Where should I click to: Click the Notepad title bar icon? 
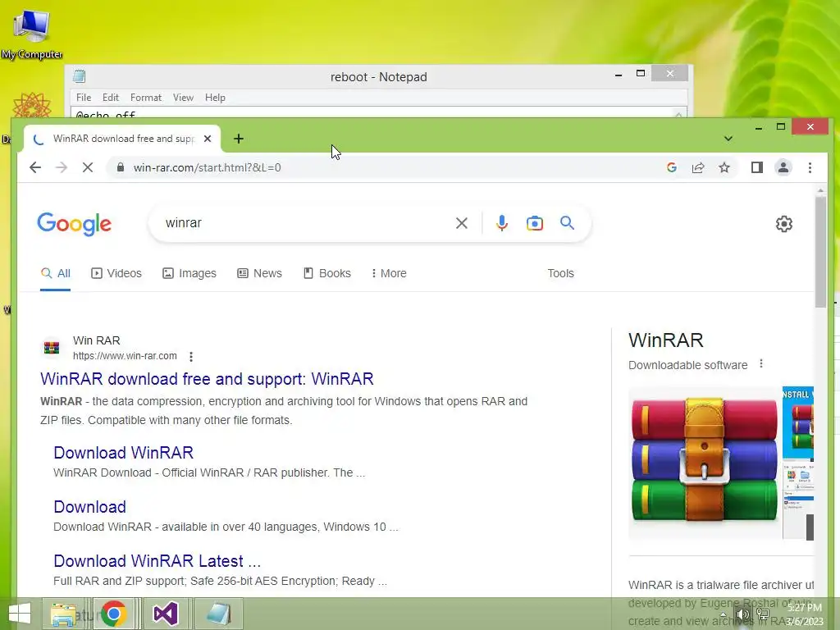click(x=80, y=76)
